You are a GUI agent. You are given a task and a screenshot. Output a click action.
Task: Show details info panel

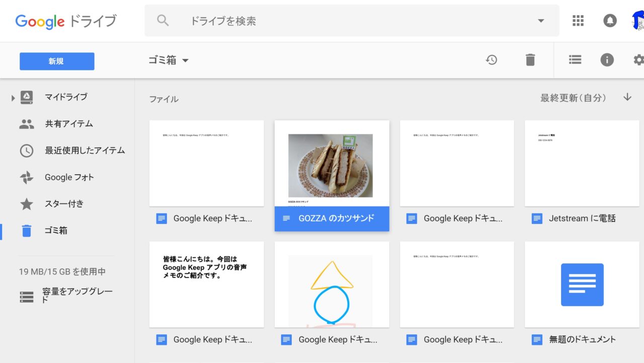607,60
